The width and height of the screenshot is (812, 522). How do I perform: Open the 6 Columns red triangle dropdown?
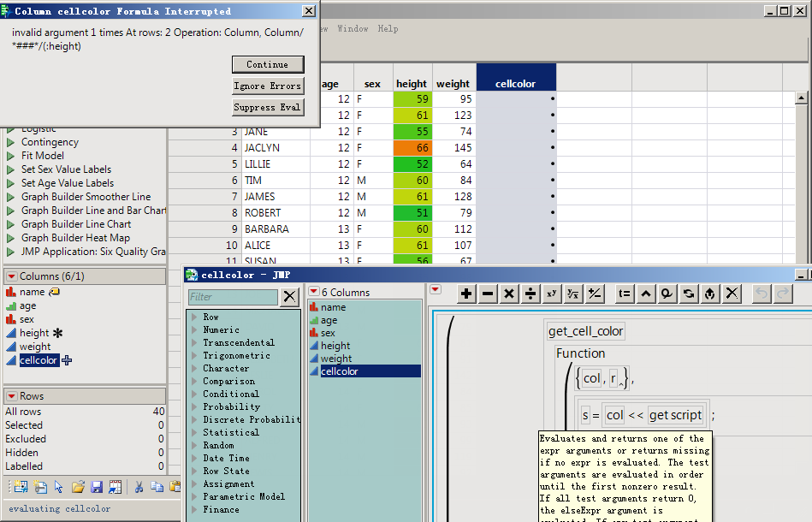[x=314, y=292]
